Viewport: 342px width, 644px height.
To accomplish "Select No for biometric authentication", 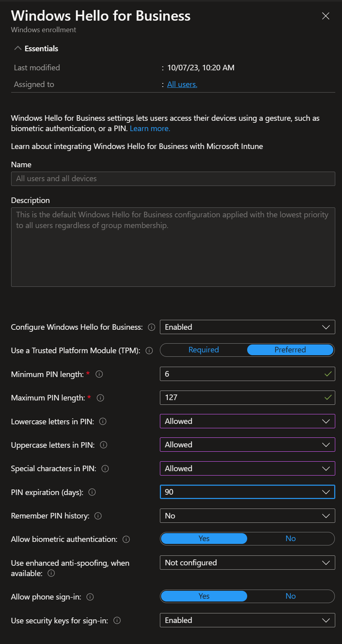I will pos(290,539).
